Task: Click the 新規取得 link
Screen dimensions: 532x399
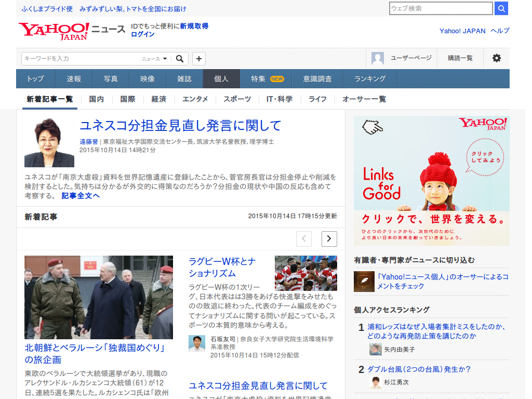Action: tap(194, 26)
